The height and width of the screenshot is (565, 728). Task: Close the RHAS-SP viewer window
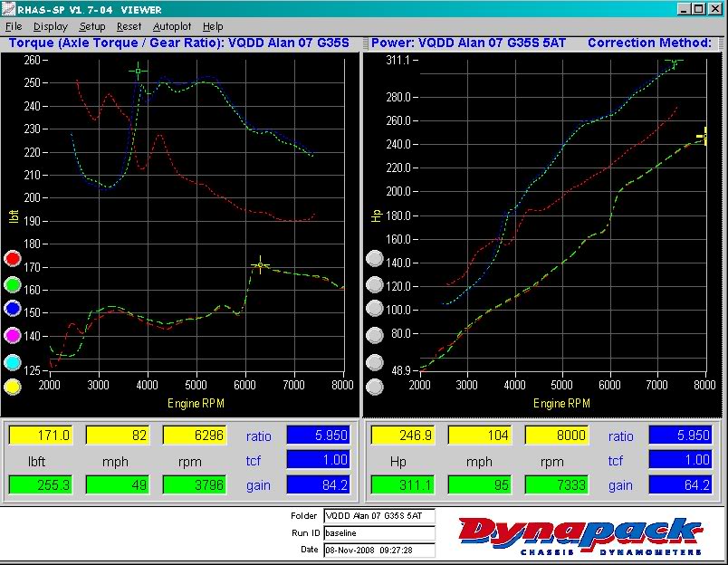coord(715,9)
